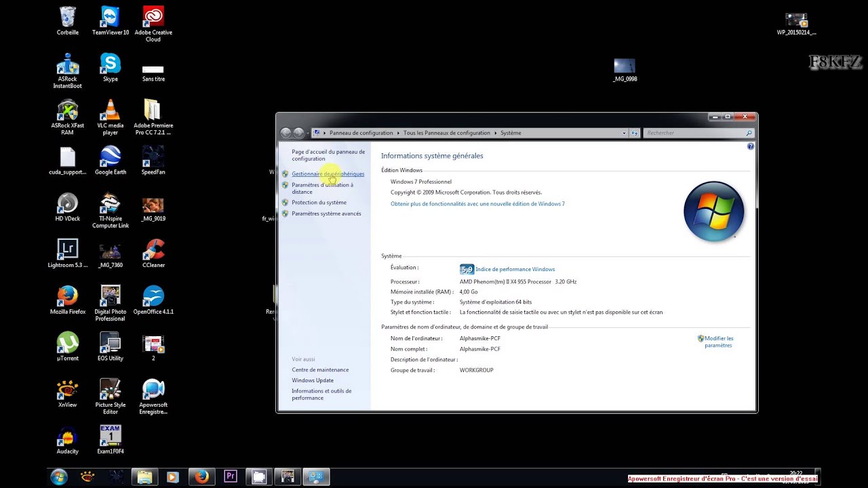
Task: Open CCleaner desktop shortcut
Action: point(153,253)
